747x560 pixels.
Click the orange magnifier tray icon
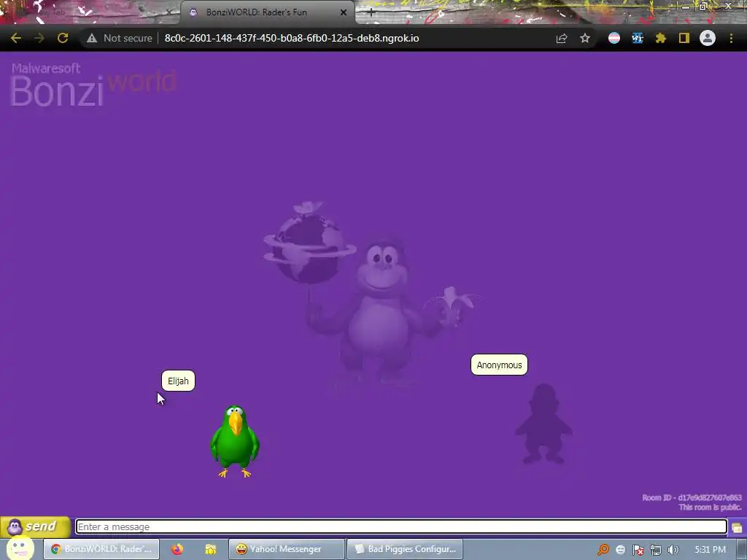click(x=603, y=550)
